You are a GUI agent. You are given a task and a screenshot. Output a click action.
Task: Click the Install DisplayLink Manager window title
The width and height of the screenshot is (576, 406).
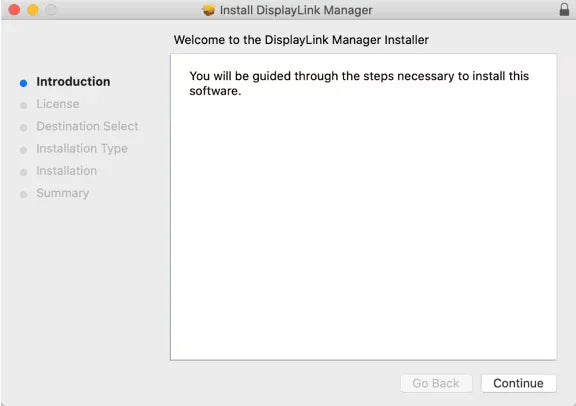coord(296,10)
